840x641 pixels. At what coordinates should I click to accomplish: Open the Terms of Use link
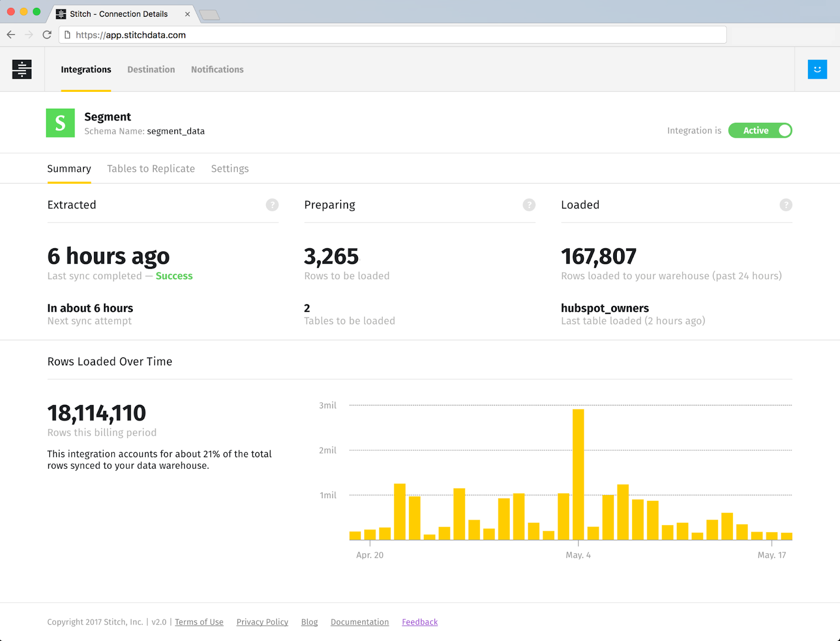coord(199,622)
